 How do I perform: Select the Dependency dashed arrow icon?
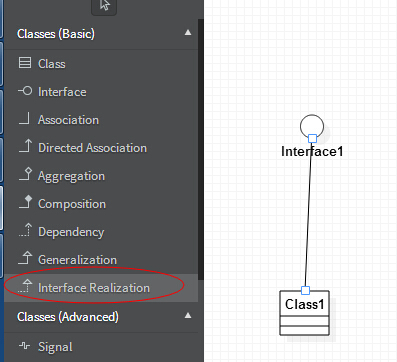point(25,230)
